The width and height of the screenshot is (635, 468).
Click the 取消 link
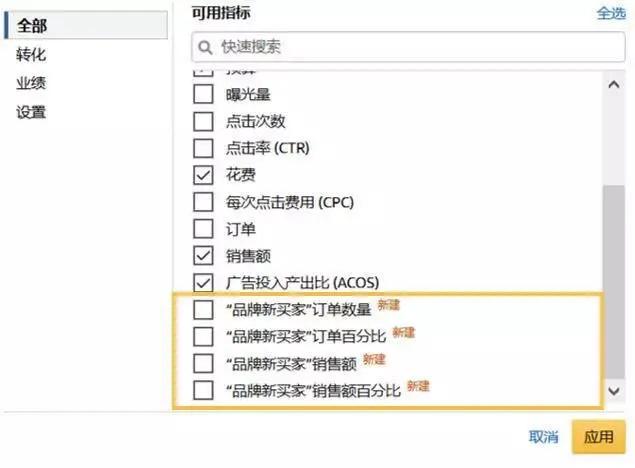click(543, 437)
